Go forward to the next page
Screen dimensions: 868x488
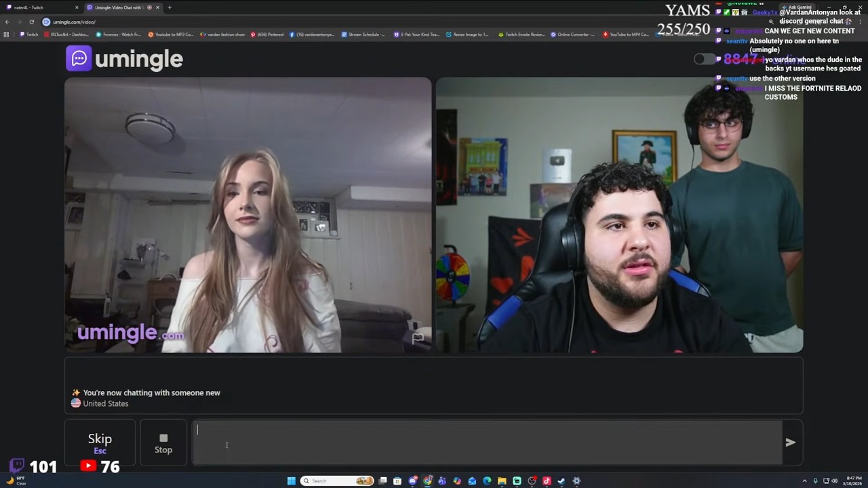19,22
